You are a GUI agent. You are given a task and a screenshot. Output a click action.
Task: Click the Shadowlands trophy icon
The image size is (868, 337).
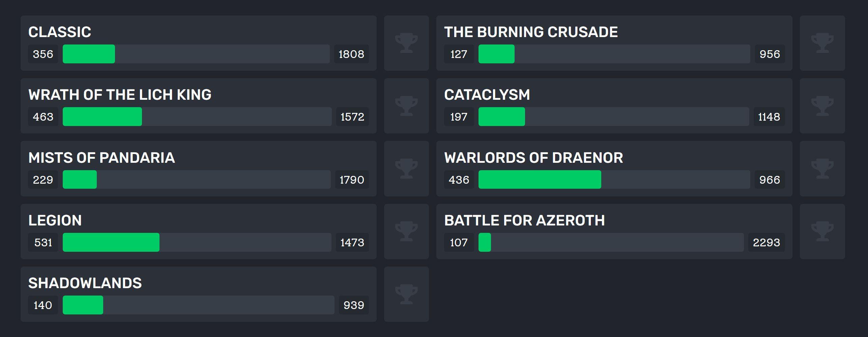[x=406, y=294]
